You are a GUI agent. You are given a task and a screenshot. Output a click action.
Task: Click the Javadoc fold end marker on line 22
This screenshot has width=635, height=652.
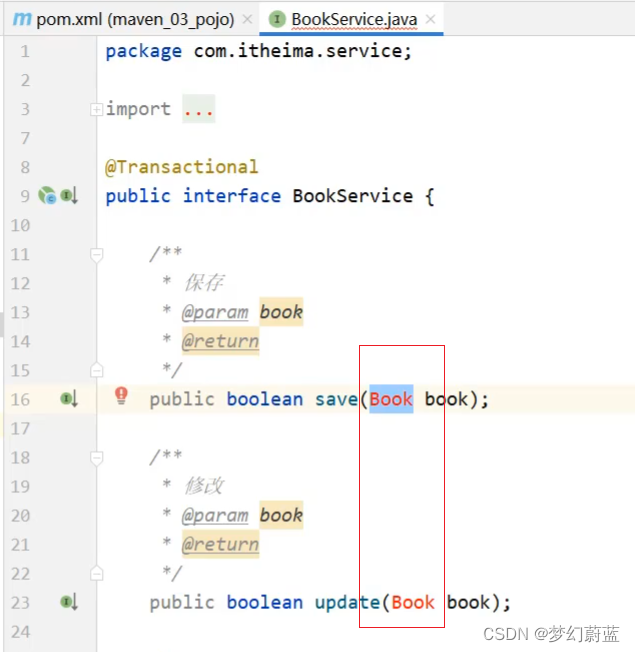pos(96,573)
